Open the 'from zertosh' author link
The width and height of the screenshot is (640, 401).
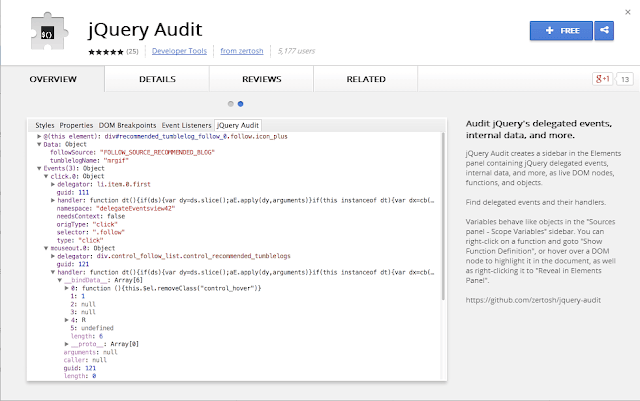click(x=242, y=51)
